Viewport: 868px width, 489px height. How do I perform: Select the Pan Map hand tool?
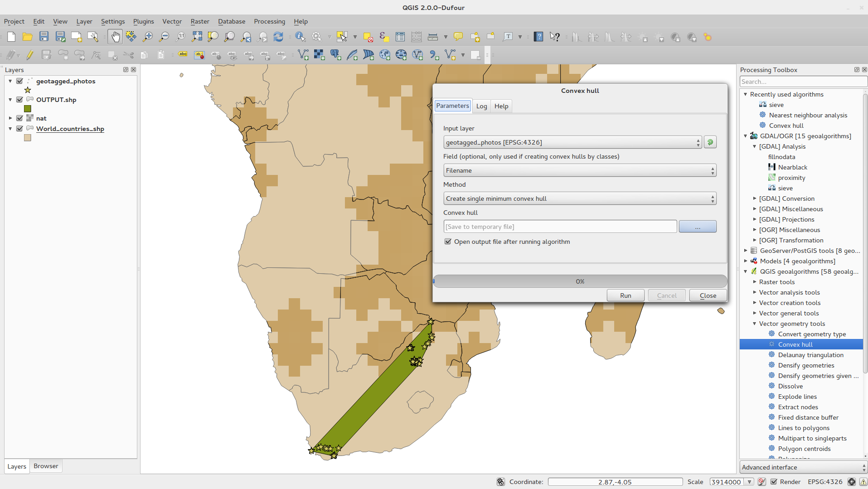[115, 37]
